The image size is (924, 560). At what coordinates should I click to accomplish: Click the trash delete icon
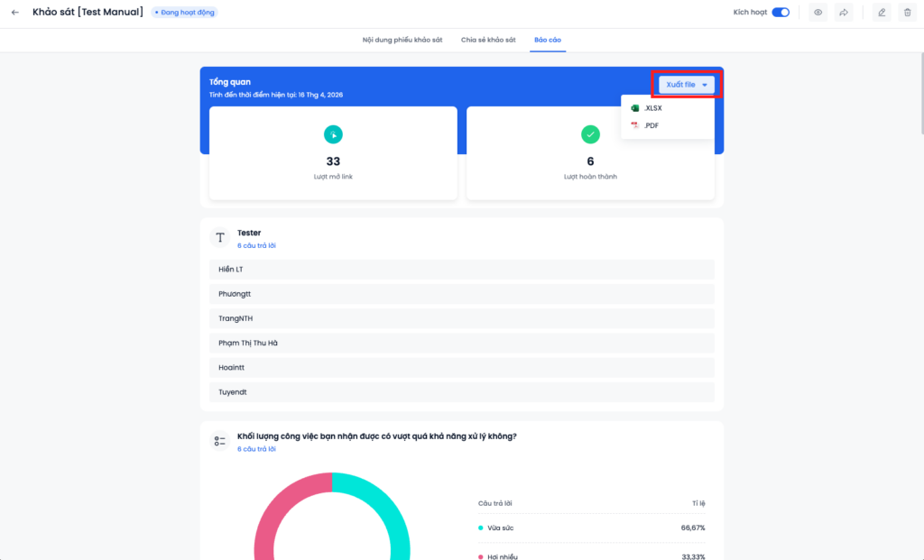point(908,13)
